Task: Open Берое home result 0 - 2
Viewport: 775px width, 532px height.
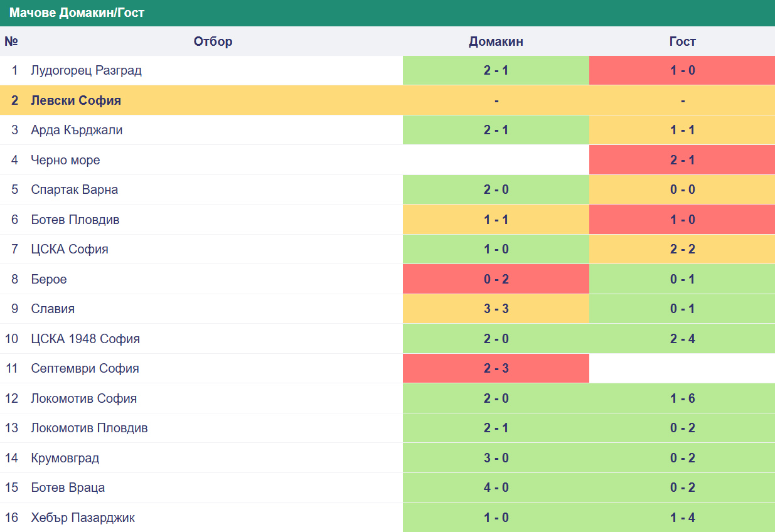Action: pos(496,279)
